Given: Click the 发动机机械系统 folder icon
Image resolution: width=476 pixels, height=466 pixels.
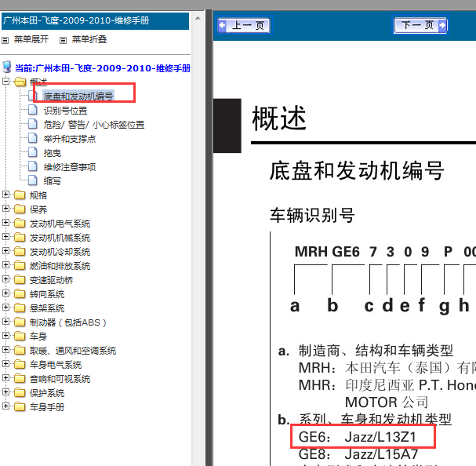Looking at the screenshot, I should pos(20,237).
